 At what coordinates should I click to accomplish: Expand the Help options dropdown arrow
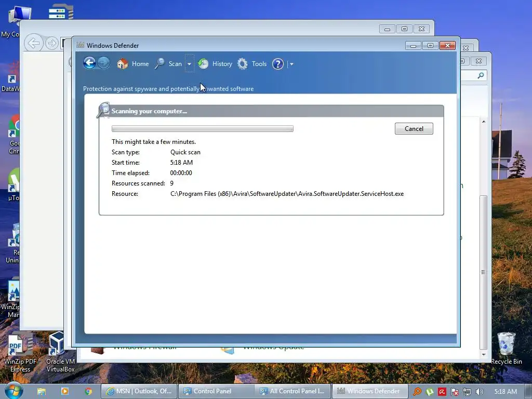291,64
